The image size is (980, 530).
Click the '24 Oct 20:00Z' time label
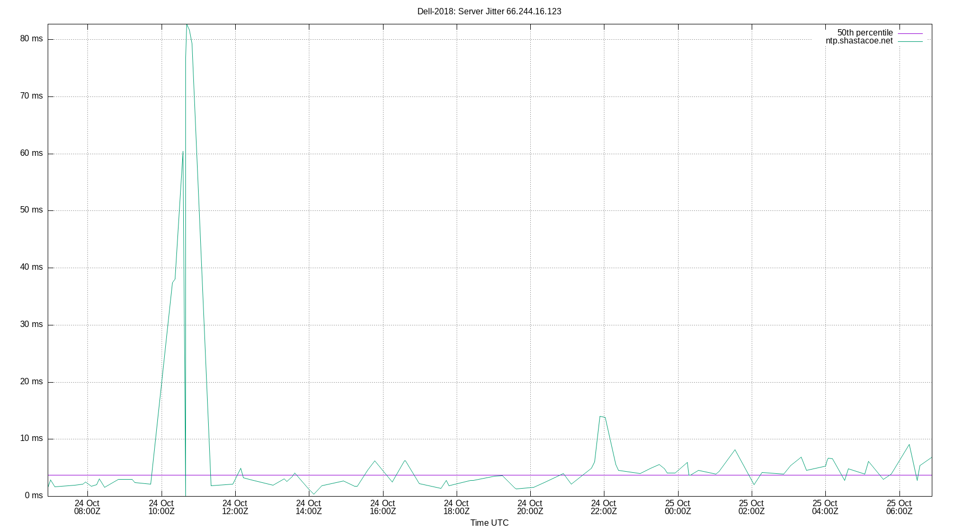(x=530, y=507)
